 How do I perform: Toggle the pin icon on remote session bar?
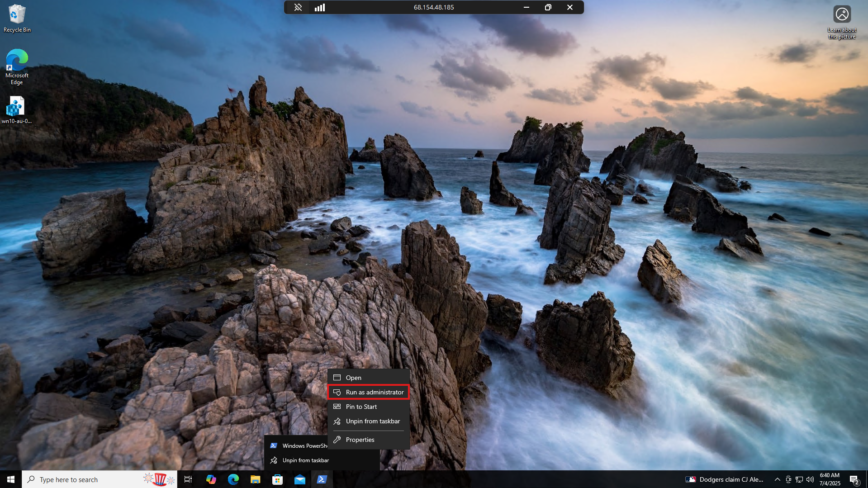(x=298, y=7)
